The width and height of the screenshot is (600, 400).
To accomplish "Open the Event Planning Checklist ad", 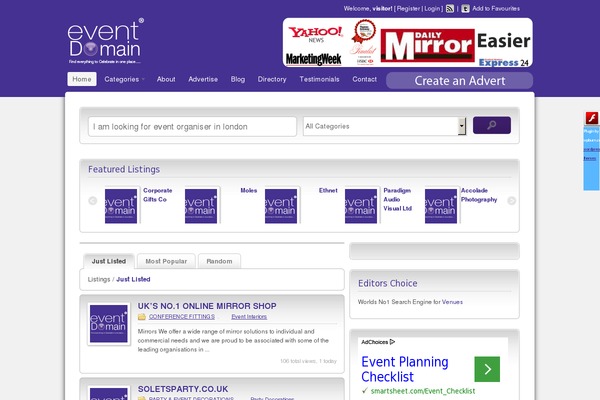I will [405, 369].
